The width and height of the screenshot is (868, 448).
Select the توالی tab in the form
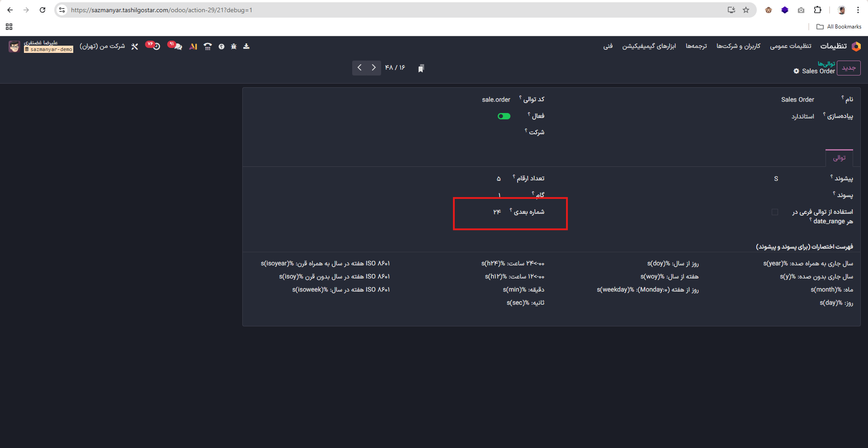coord(839,158)
